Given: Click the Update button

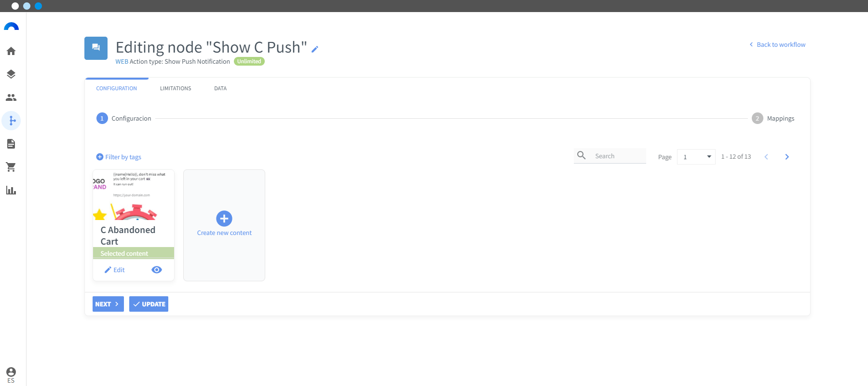Looking at the screenshot, I should 149,304.
